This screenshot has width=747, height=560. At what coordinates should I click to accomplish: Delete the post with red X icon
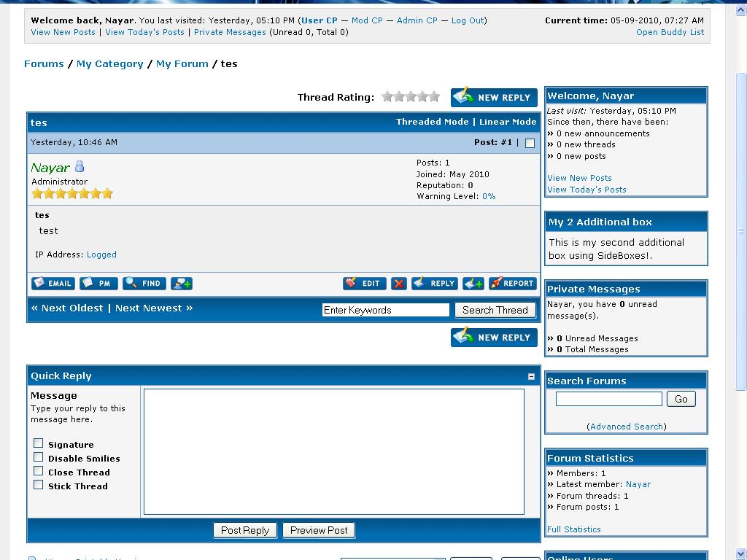399,284
